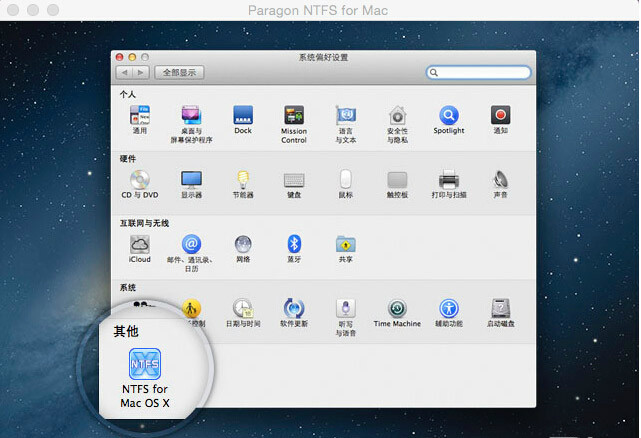641x438 pixels.
Task: Close the 系统偏好设置 window
Action: pyautogui.click(x=119, y=57)
